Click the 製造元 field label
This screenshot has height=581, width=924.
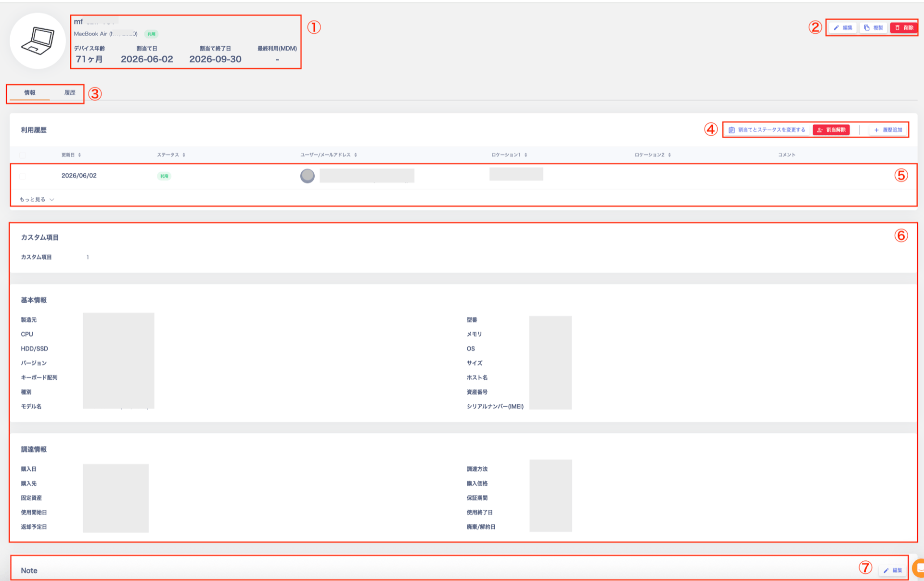[x=28, y=320]
